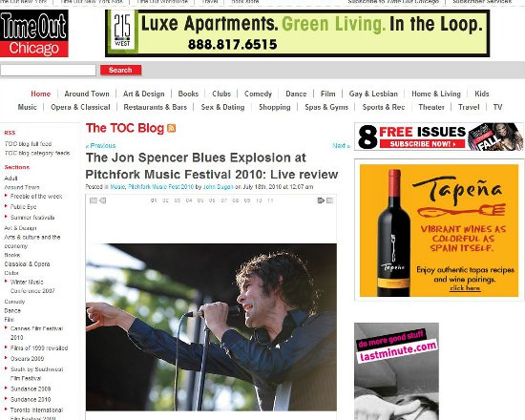Open the TOC Blog RSS feed icon
The image size is (525, 420).
pyautogui.click(x=171, y=128)
